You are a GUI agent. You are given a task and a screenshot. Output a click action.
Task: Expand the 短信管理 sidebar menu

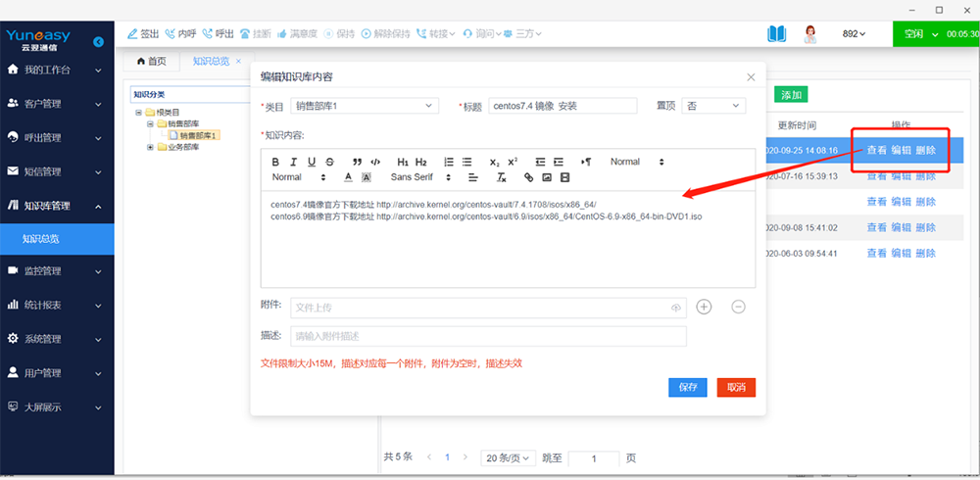(x=57, y=171)
